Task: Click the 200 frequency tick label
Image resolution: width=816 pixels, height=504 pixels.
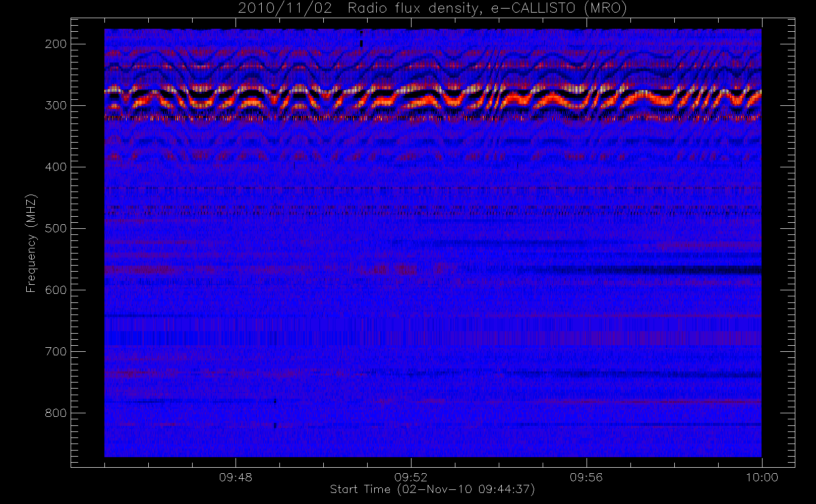Action: point(56,44)
